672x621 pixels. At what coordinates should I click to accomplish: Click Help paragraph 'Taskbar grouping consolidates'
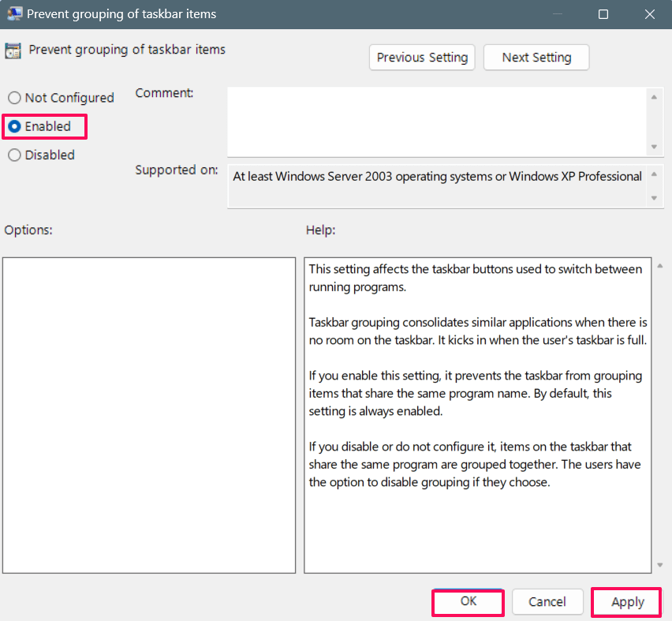pos(478,331)
